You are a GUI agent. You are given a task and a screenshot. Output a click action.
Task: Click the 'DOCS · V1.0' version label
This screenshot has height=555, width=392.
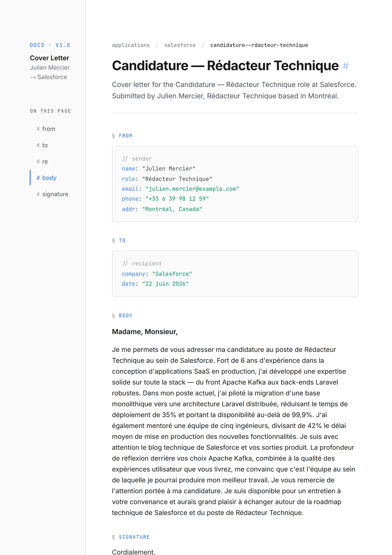tap(50, 45)
